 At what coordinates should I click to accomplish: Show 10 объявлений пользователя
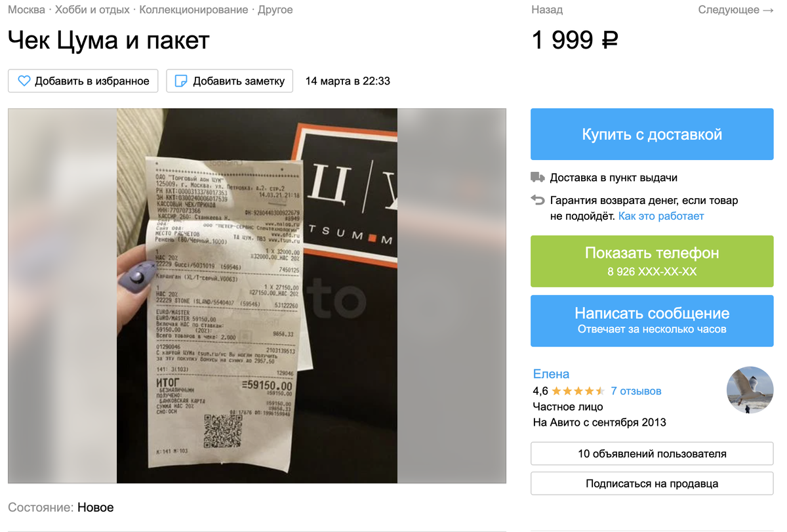coord(652,454)
